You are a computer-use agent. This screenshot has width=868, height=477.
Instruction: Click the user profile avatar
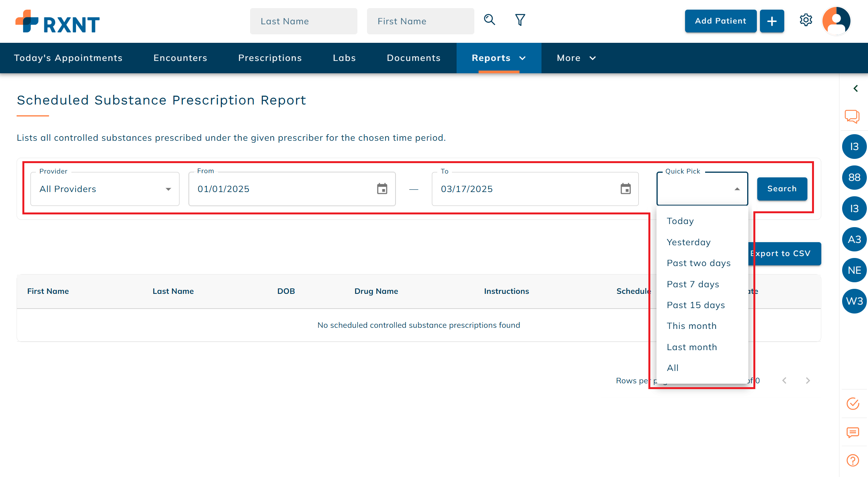coord(836,21)
